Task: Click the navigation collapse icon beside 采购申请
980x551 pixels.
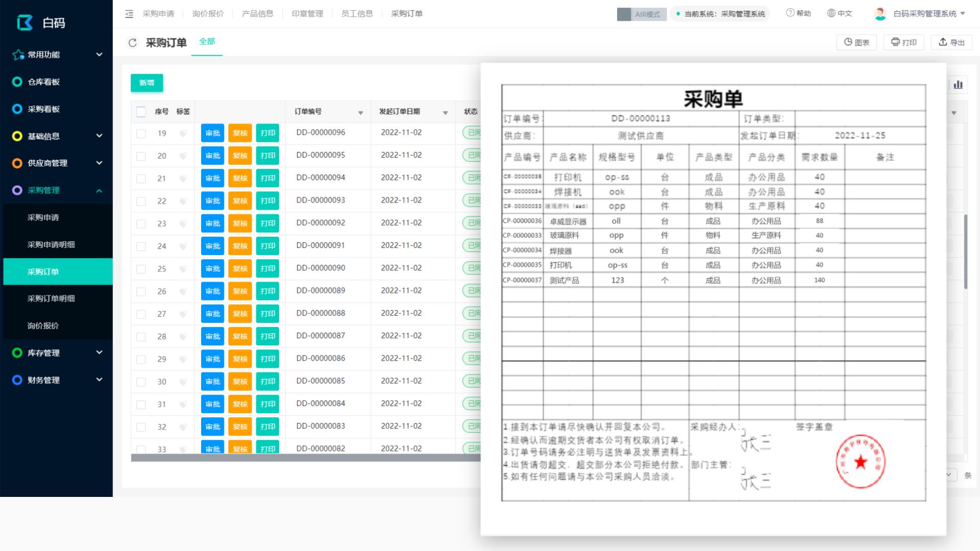Action: tap(129, 14)
